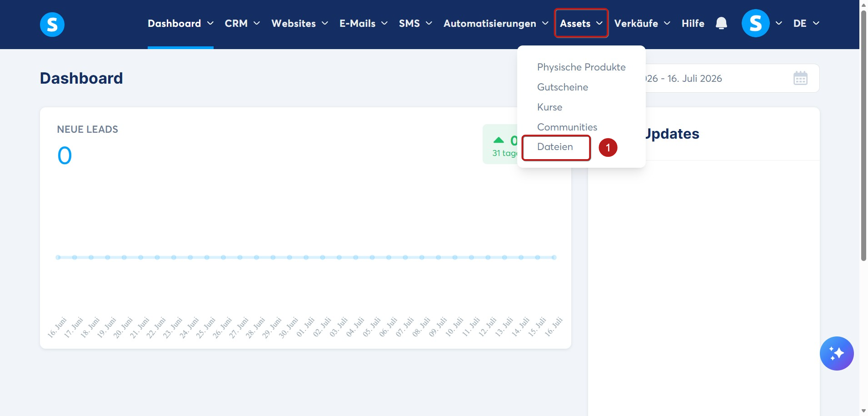
Task: Click the systeme.io logo in the header
Action: point(52,24)
